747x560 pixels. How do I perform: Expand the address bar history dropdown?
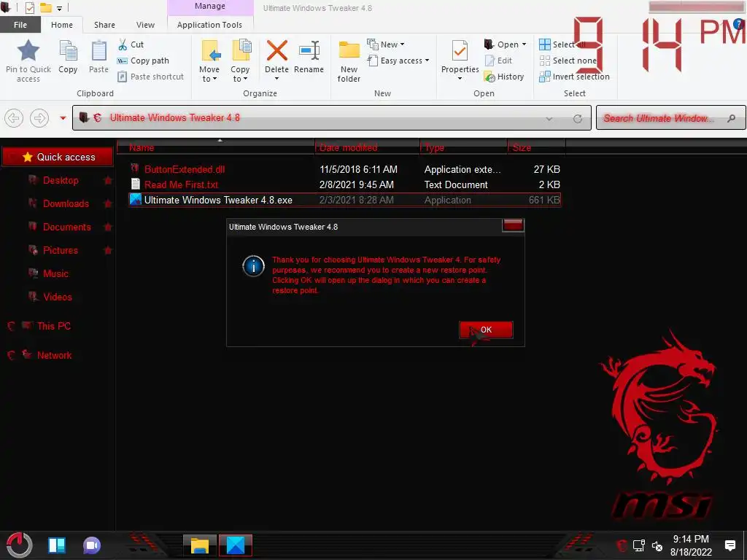point(549,119)
